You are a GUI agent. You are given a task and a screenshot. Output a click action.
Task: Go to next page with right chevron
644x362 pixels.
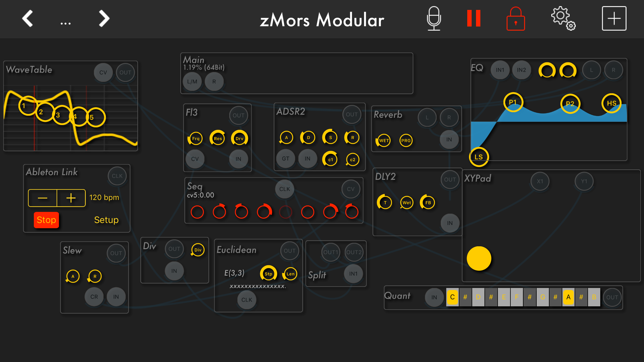pos(104,19)
